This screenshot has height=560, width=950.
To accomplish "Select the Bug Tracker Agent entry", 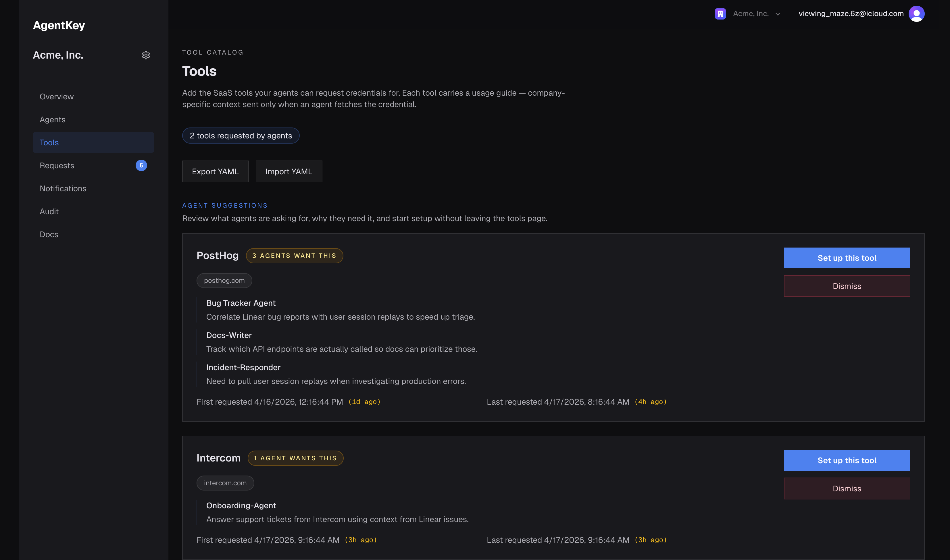I will click(241, 303).
